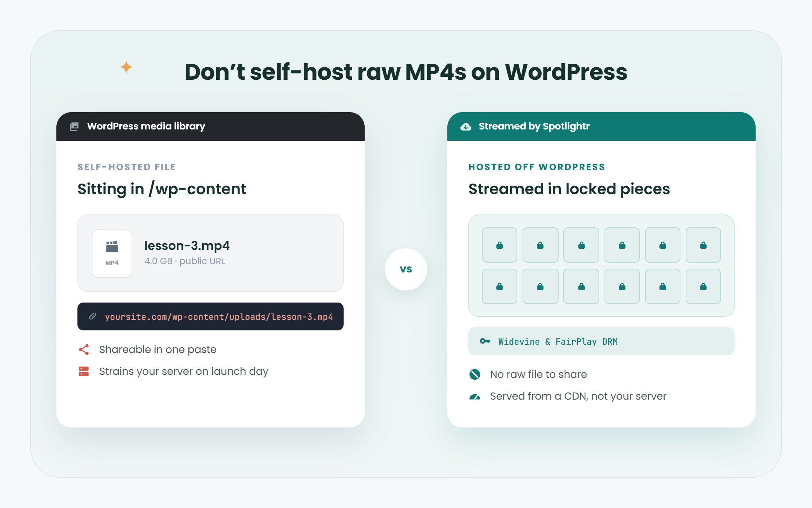
Task: Click the key icon beside Widevine DRM
Action: click(485, 341)
